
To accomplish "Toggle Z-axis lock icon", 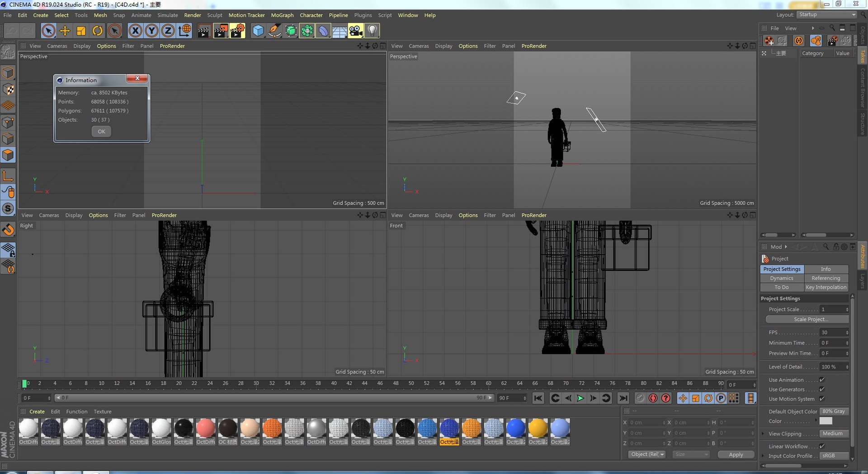I will coord(168,31).
